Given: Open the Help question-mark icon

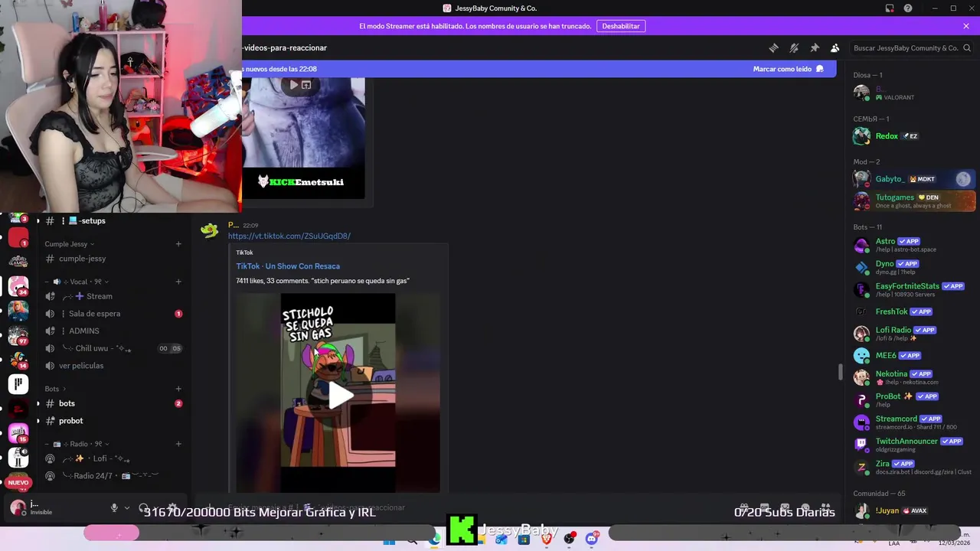Looking at the screenshot, I should (908, 8).
